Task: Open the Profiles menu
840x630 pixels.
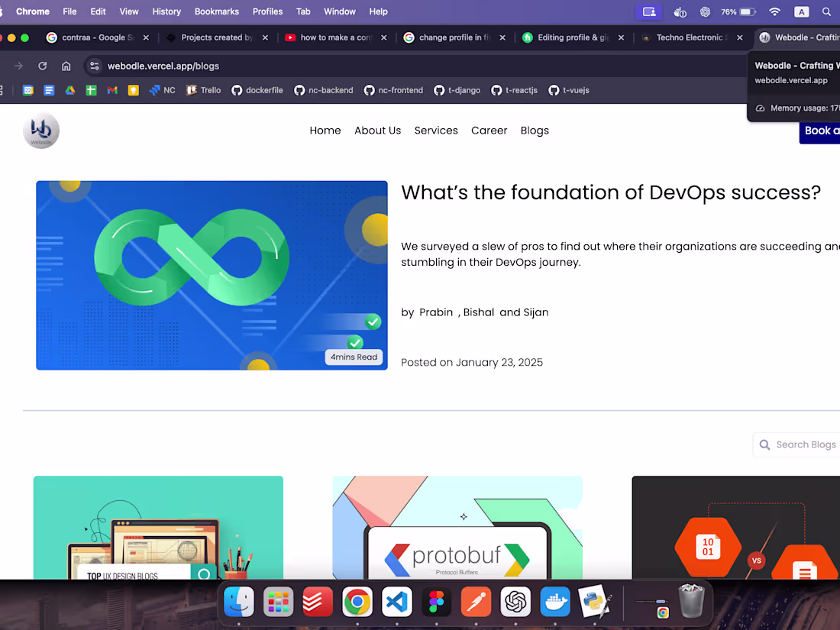Action: [267, 11]
